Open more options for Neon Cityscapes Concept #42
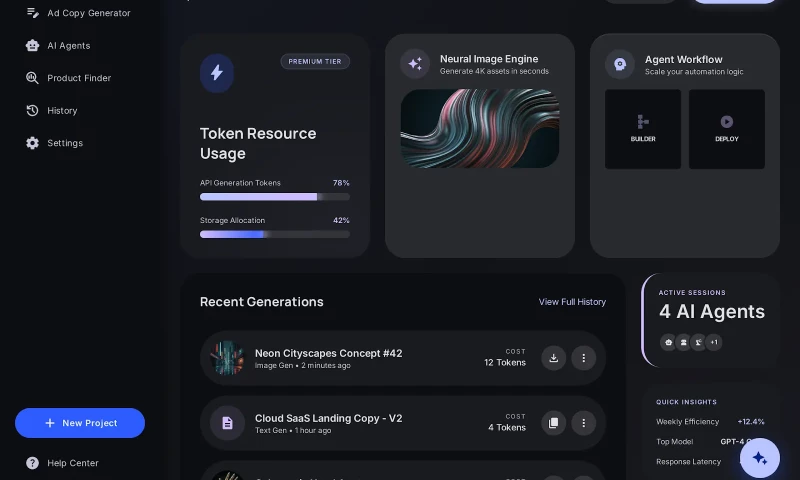This screenshot has height=480, width=800. point(584,358)
